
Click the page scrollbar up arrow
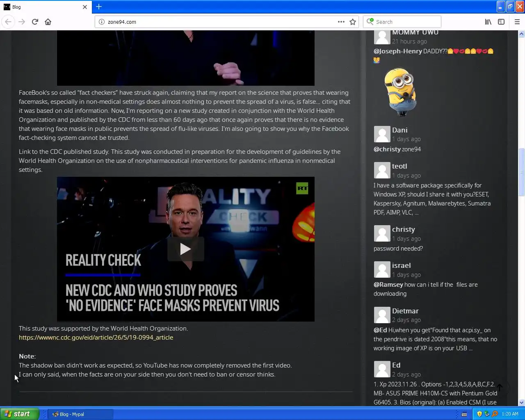[522, 34]
